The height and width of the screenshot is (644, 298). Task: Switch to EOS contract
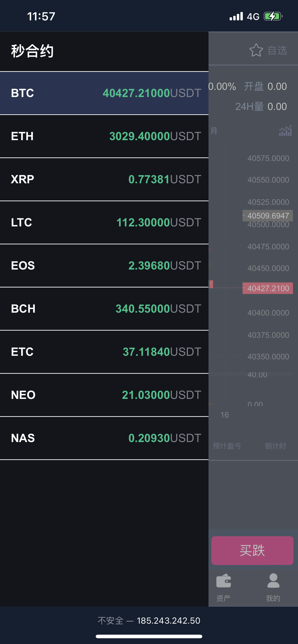(x=104, y=265)
